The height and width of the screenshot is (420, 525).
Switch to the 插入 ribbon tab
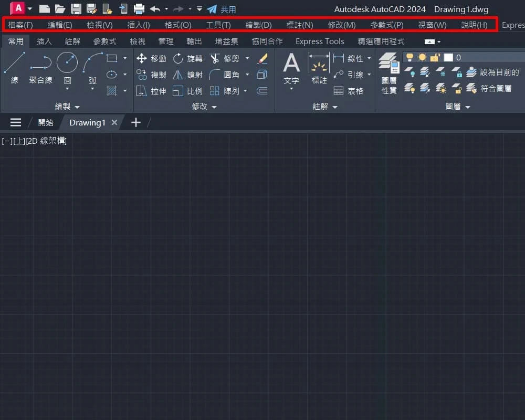point(44,41)
